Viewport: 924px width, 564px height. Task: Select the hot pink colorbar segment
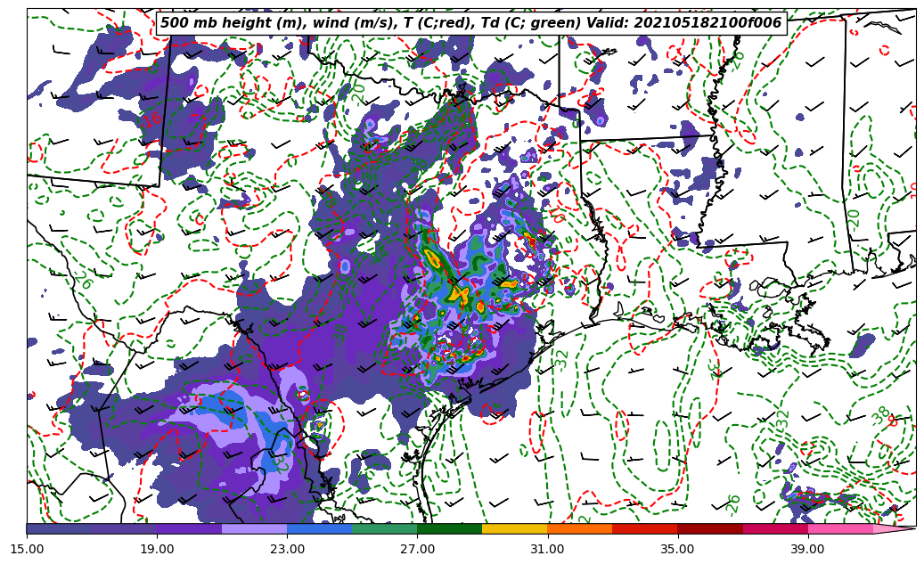click(x=840, y=528)
